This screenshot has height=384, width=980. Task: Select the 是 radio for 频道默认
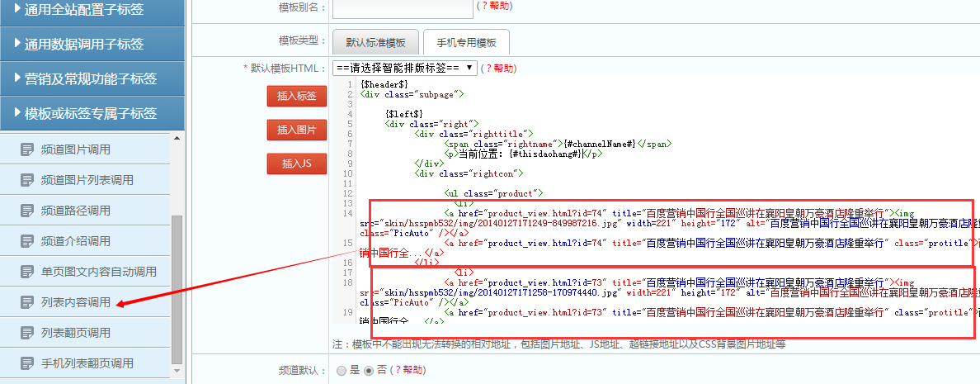point(342,371)
